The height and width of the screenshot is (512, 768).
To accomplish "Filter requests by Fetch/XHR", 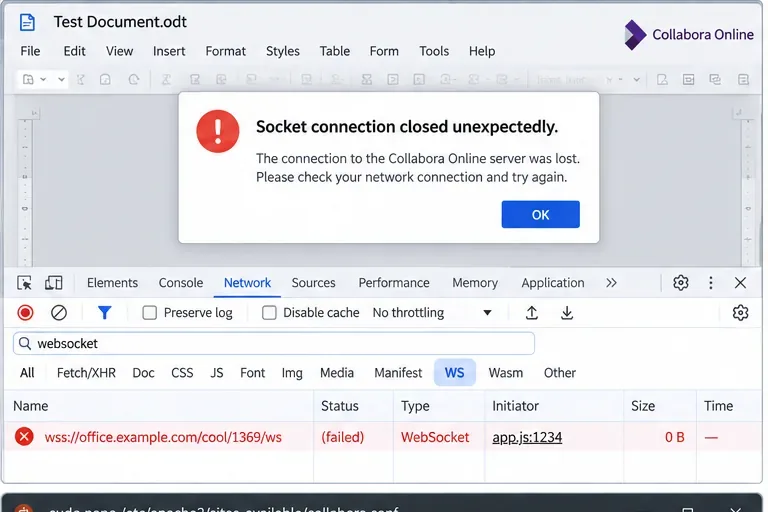I will 86,373.
